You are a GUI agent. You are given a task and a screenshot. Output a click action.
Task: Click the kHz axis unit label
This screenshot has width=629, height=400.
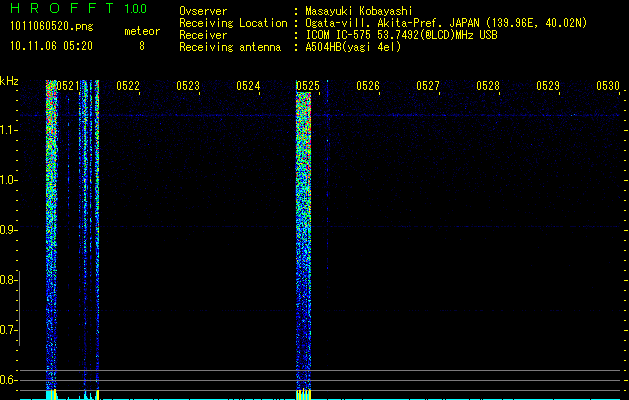pos(9,81)
